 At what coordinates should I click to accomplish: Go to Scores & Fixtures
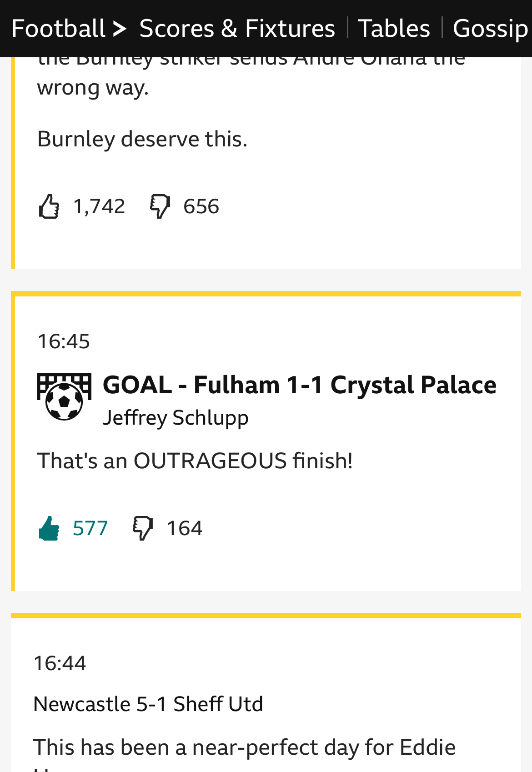tap(237, 29)
